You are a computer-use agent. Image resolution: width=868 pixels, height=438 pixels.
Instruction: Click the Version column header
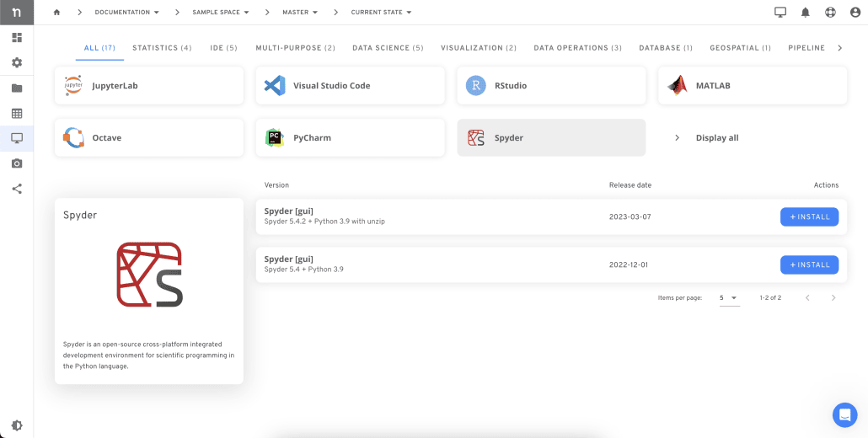tap(276, 185)
